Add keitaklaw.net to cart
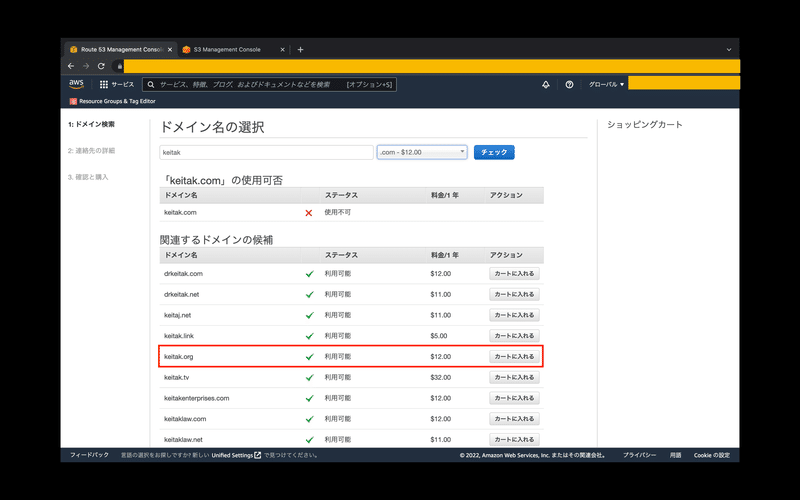Screen dimensions: 800x500 (x=514, y=439)
